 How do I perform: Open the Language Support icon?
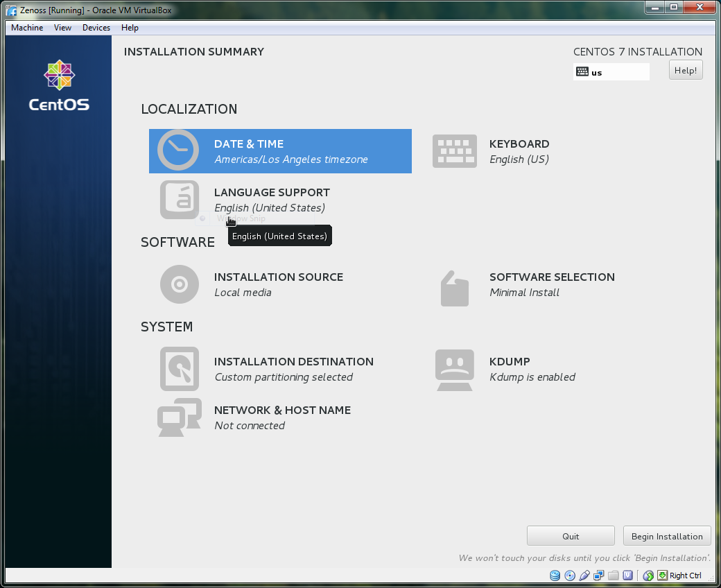179,200
